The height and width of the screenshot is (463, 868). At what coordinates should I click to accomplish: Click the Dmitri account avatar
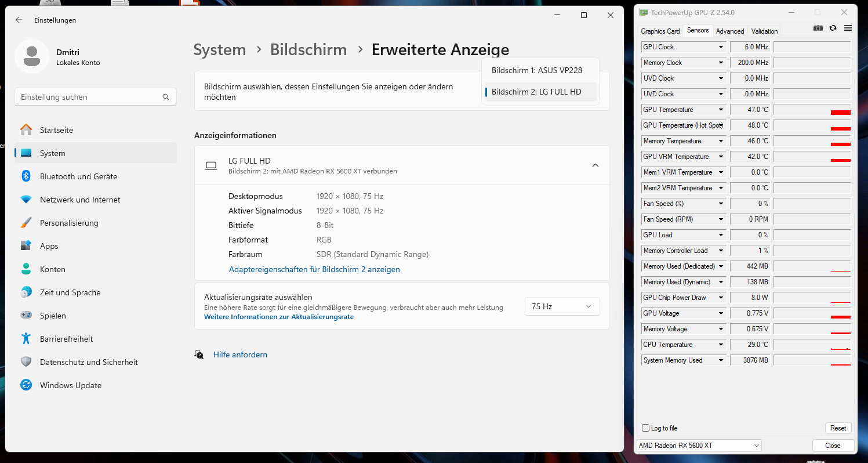32,56
